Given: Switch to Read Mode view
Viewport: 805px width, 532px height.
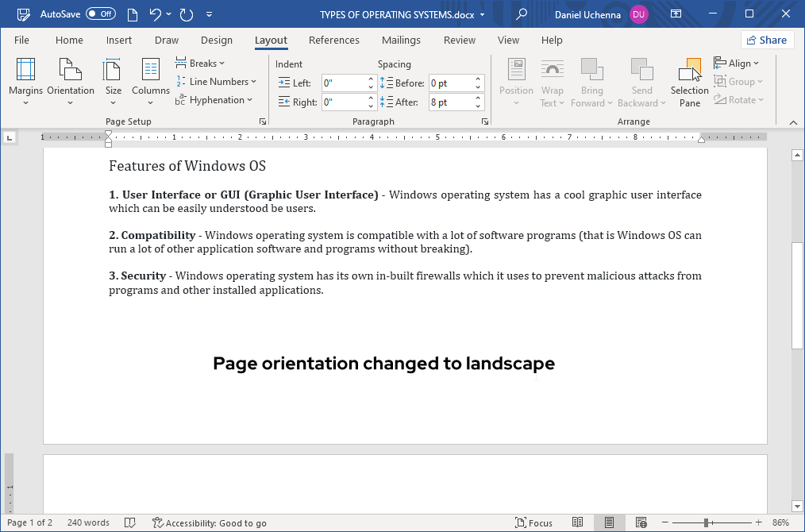Looking at the screenshot, I should (579, 522).
